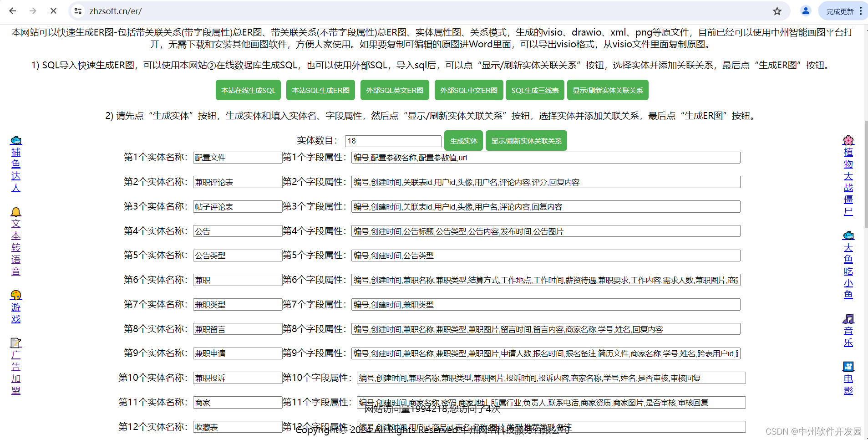868x440 pixels.
Task: Click the 6th entity name field 兼职
Action: pos(238,280)
